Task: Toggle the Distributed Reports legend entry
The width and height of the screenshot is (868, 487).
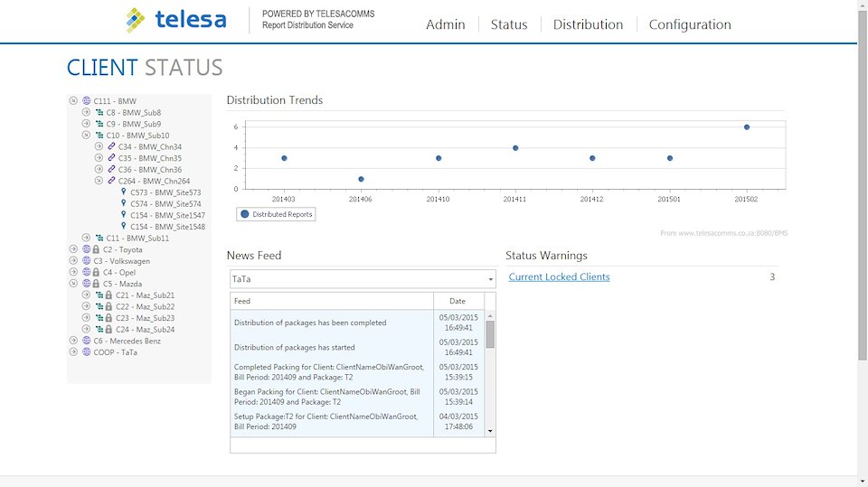Action: [x=277, y=214]
